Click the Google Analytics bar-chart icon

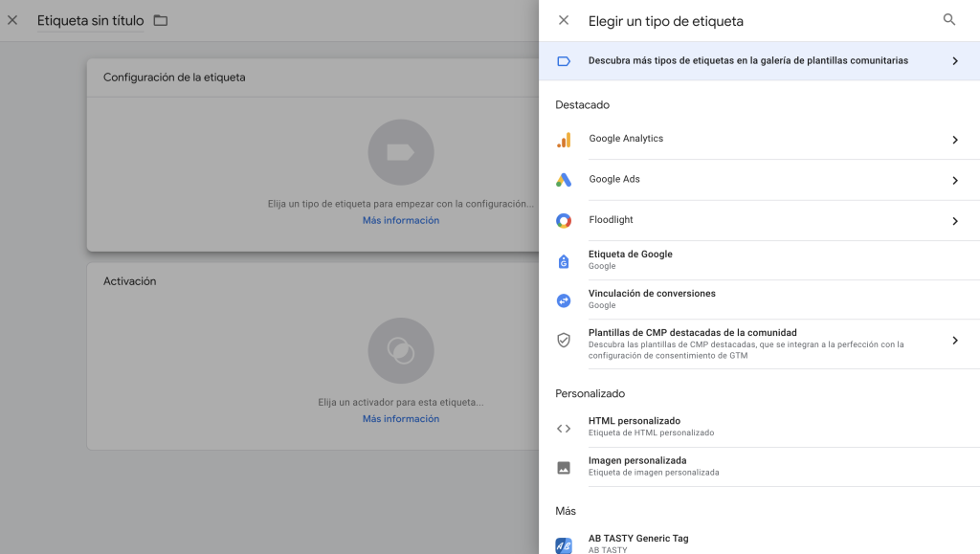[x=563, y=140]
